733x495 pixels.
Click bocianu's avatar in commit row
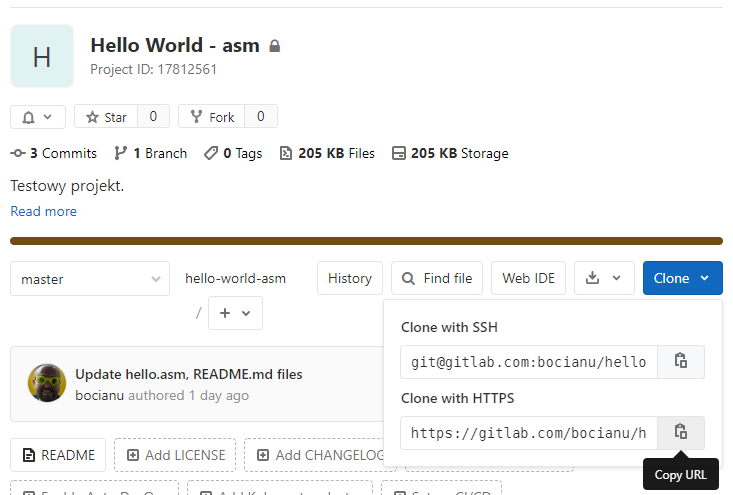(47, 383)
